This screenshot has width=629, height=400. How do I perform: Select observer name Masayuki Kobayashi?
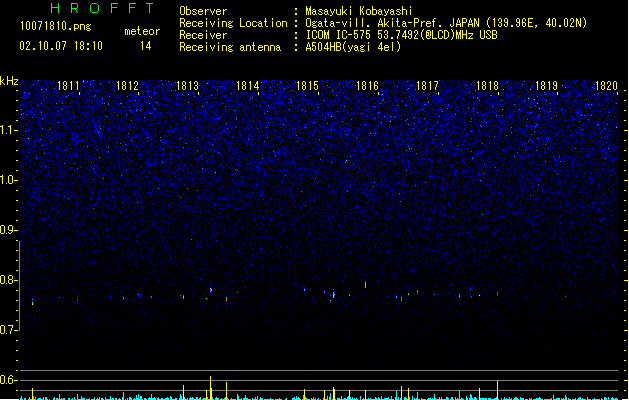click(x=359, y=11)
